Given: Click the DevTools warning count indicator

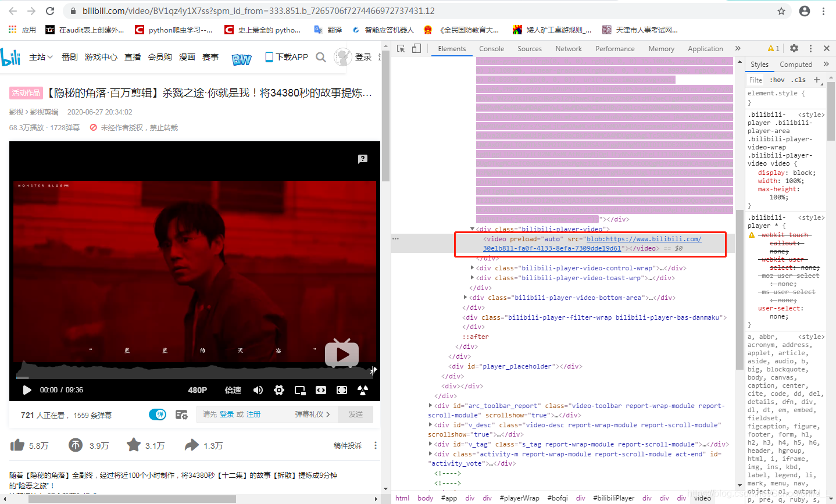Looking at the screenshot, I should (774, 49).
